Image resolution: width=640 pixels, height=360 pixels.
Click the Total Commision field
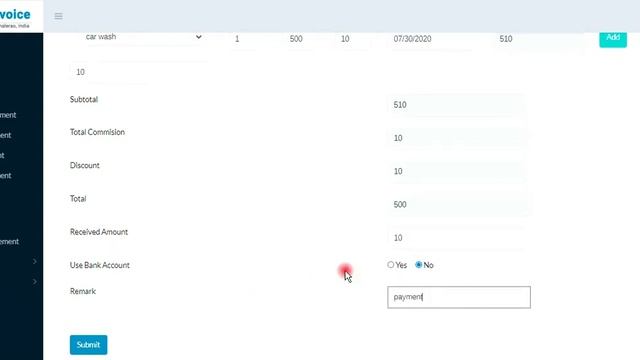459,138
